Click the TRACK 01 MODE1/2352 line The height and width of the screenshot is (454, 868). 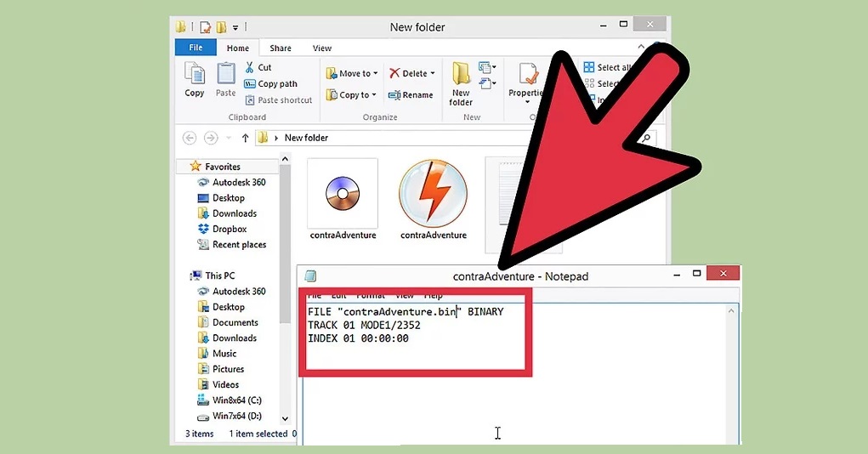click(x=364, y=325)
